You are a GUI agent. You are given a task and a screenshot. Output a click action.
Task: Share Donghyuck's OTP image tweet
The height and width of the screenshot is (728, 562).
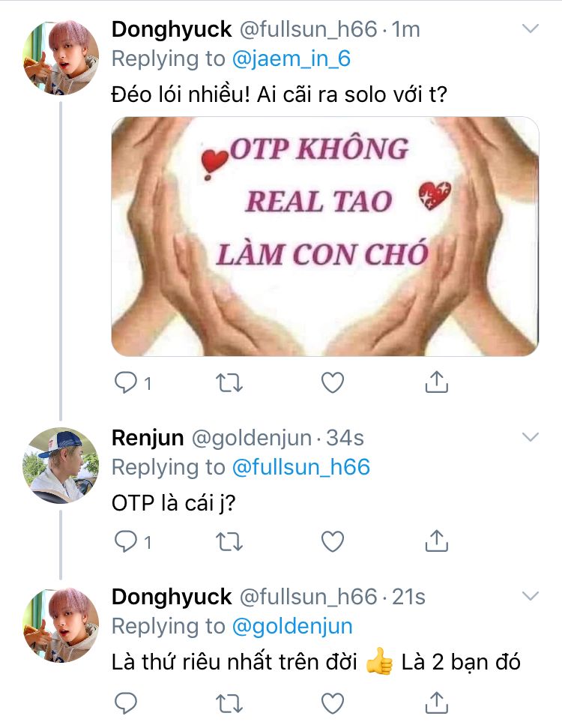[x=436, y=383]
